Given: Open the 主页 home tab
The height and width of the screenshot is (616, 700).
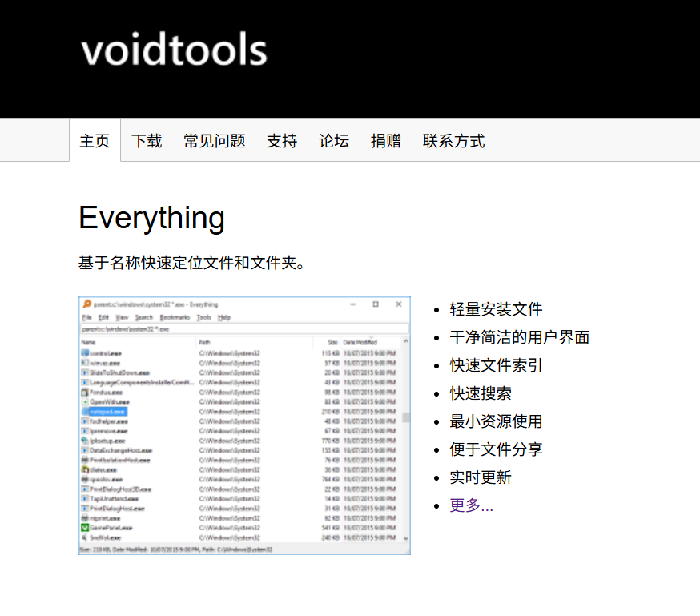Looking at the screenshot, I should point(95,141).
